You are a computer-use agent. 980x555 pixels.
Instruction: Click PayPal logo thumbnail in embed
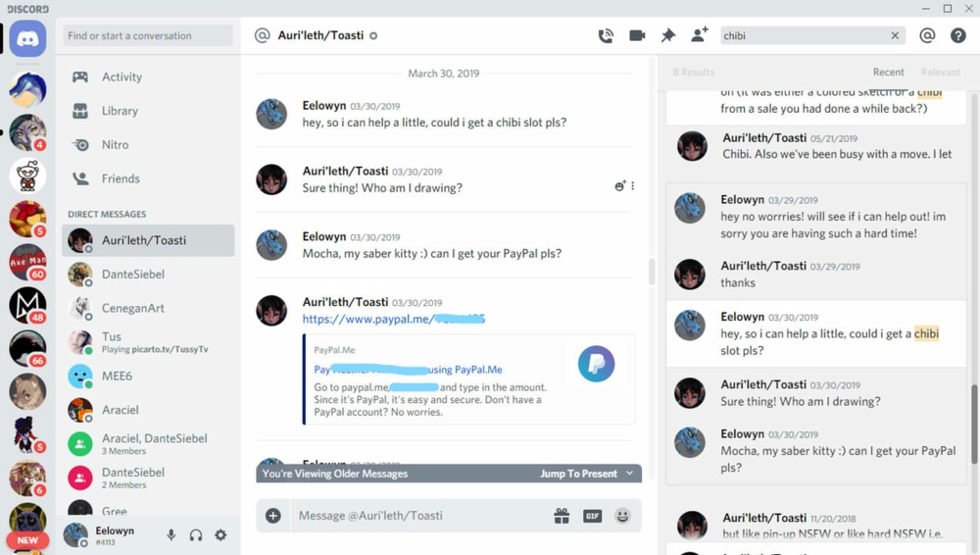(596, 364)
